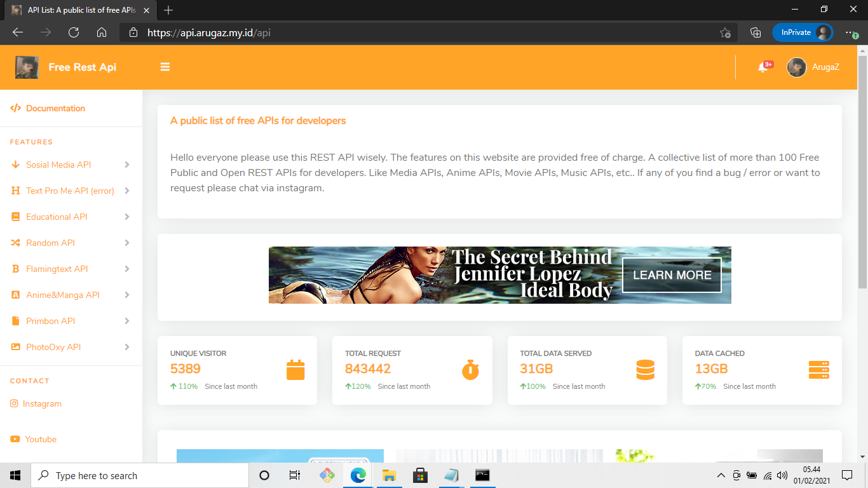Viewport: 868px width, 488px height.
Task: Expand Primbon API chevron
Action: pyautogui.click(x=127, y=321)
